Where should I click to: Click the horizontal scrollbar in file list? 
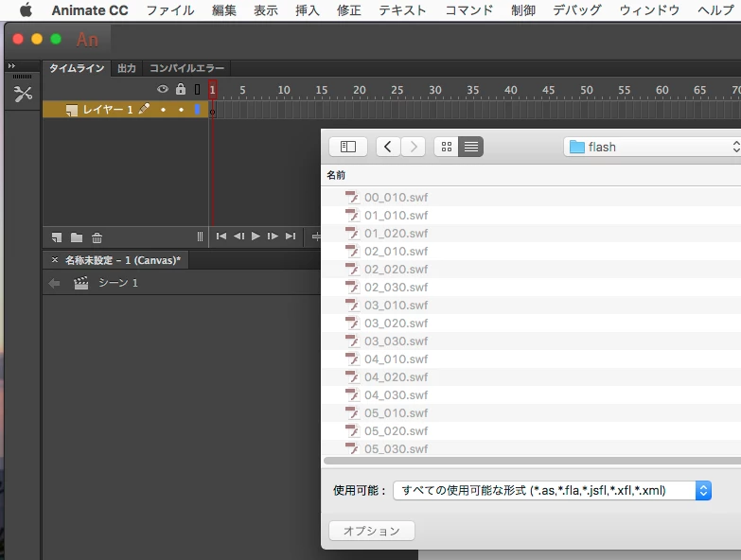(532, 461)
